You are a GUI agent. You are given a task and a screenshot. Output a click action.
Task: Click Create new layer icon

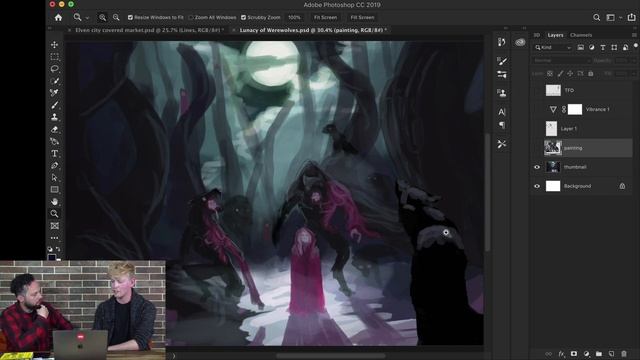(x=611, y=354)
